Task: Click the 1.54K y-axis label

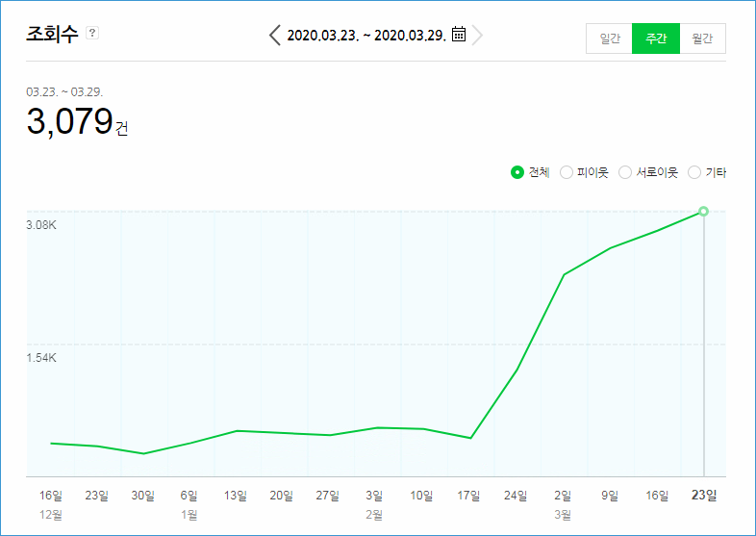Action: click(x=41, y=358)
